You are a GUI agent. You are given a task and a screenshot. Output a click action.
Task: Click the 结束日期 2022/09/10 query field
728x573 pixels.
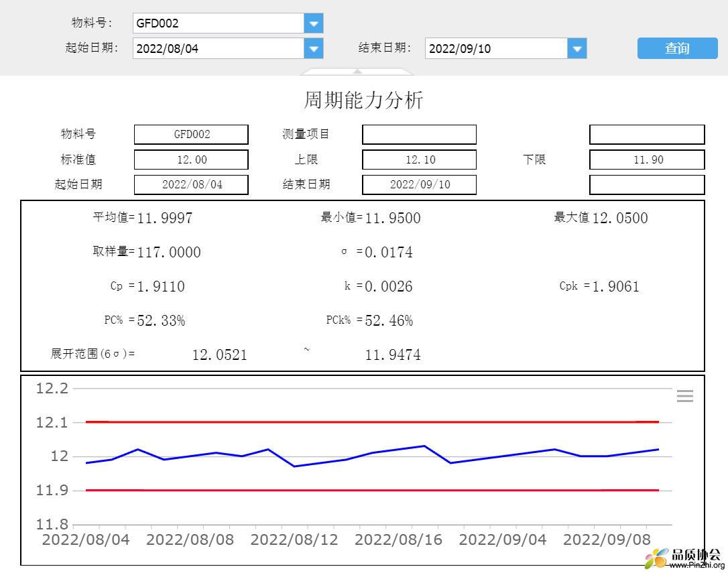pos(496,48)
